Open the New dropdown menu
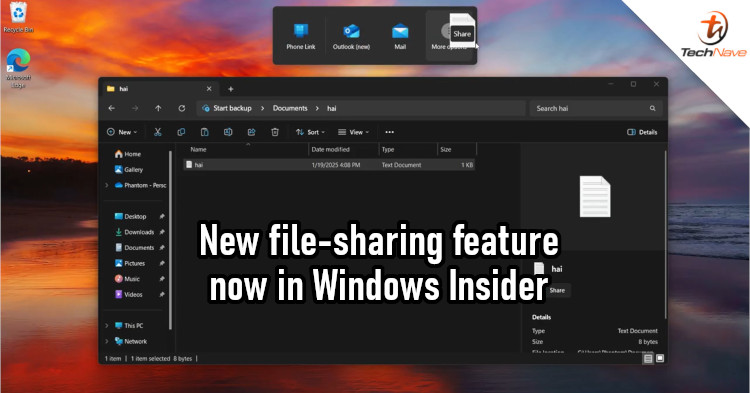750x393 pixels. [x=122, y=132]
